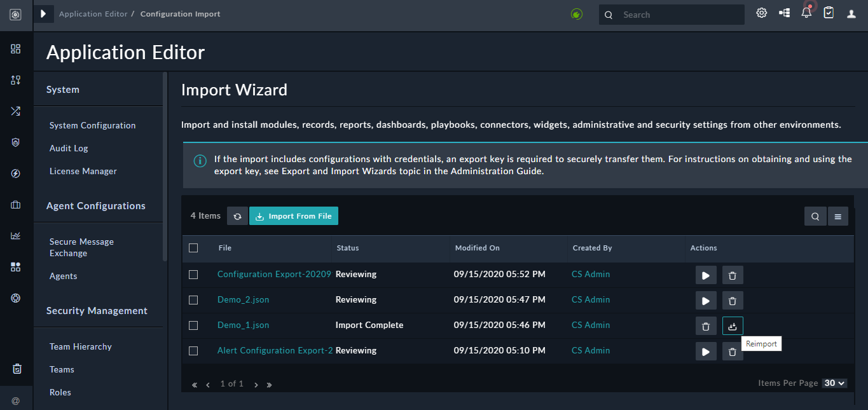Check the Demo_2.json row checkbox
The image size is (868, 410).
[x=193, y=300]
